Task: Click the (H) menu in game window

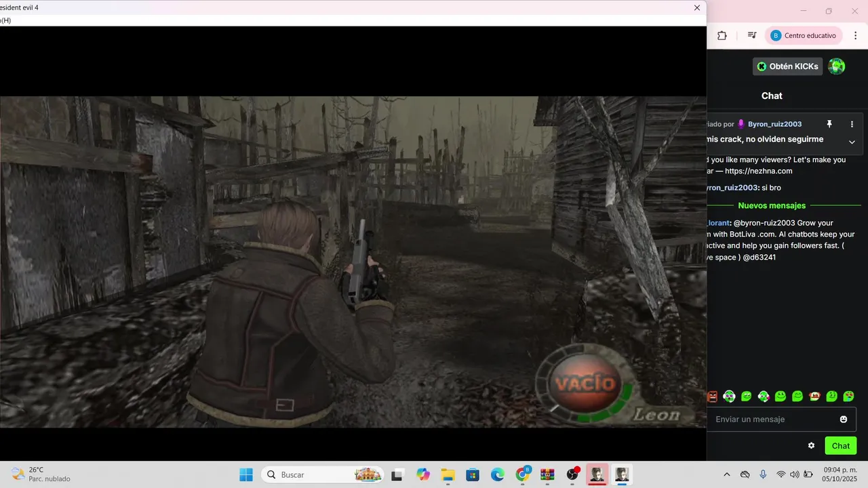Action: coord(5,20)
